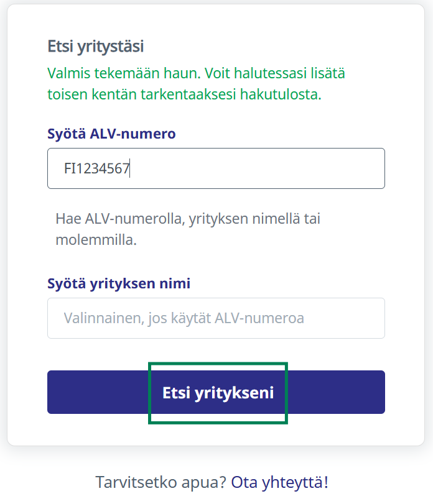Click the "Etsi yritykseni" search button

point(218,393)
